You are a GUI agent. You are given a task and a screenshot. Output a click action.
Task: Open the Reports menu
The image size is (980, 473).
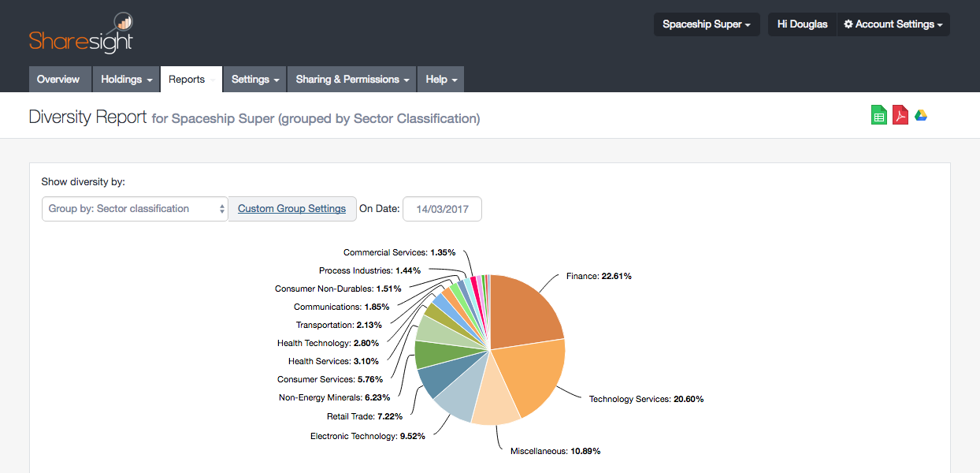(x=191, y=80)
